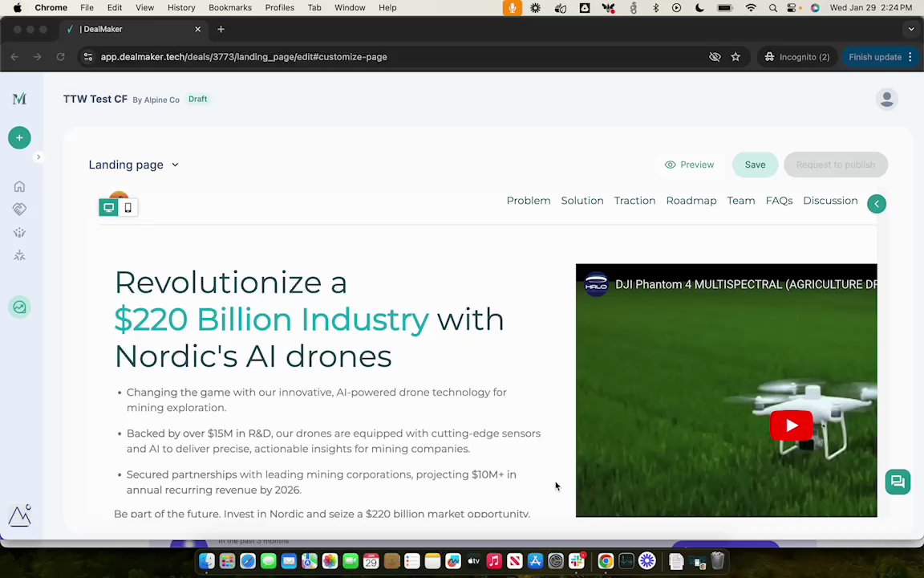
Task: Click Request to publish button
Action: click(835, 165)
